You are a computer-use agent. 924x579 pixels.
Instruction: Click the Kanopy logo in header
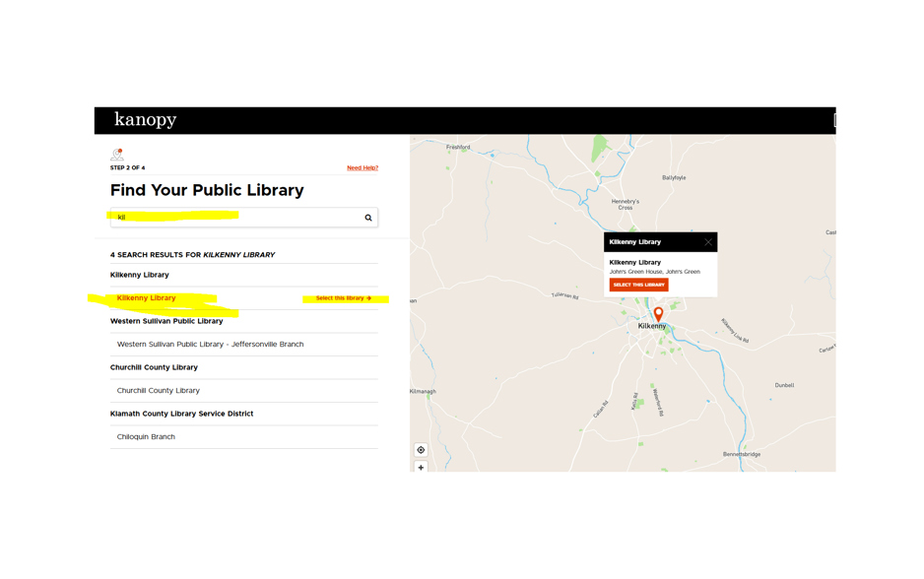tap(145, 120)
